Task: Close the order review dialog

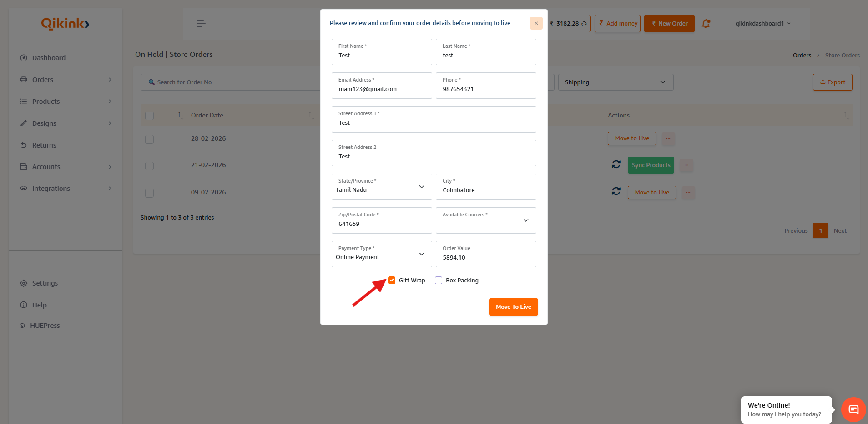Action: click(x=536, y=23)
